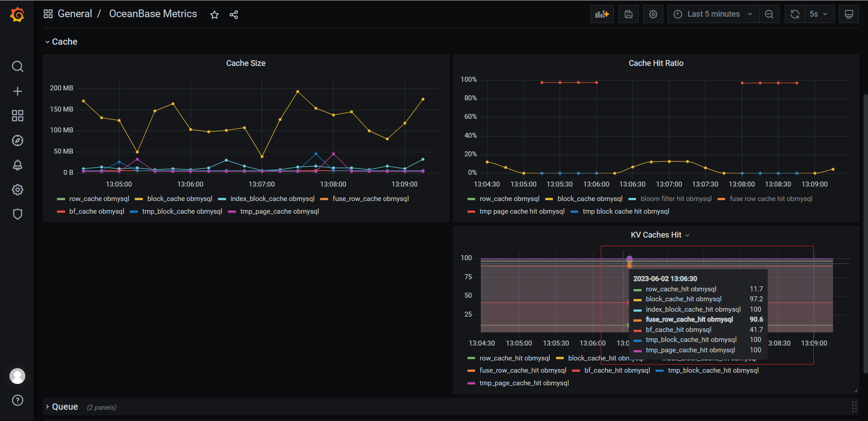Click the dashboard settings gear
868x421 pixels.
pos(653,14)
